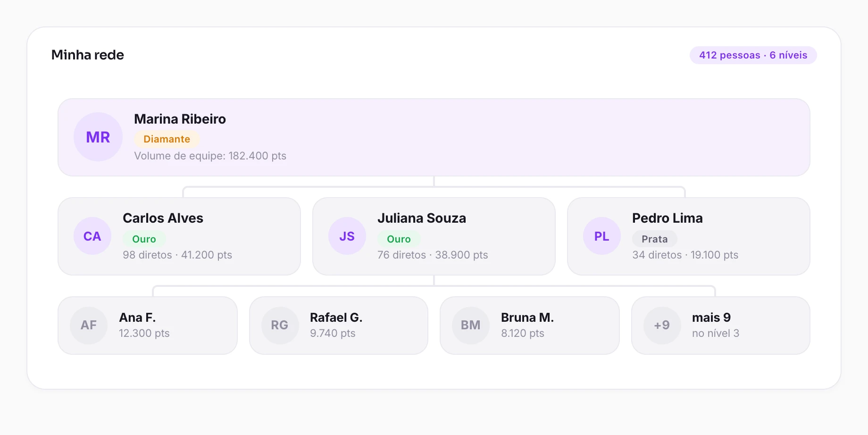The height and width of the screenshot is (435, 868).
Task: Expand the Carlos Alves node card
Action: coord(179,236)
